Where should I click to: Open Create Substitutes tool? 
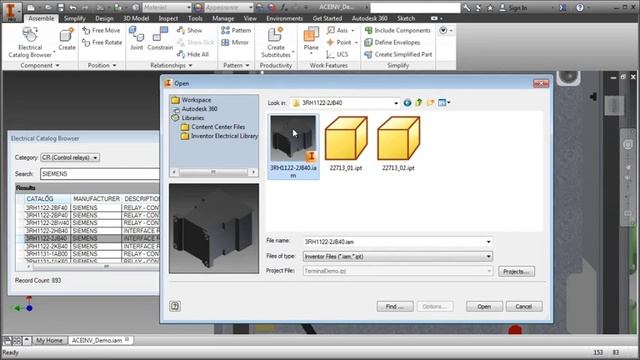(x=276, y=42)
